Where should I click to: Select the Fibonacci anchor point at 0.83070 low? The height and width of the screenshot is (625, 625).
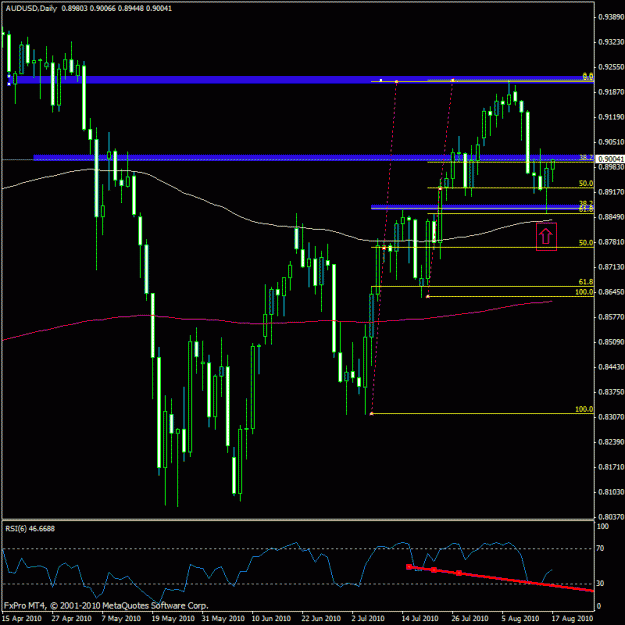(371, 414)
